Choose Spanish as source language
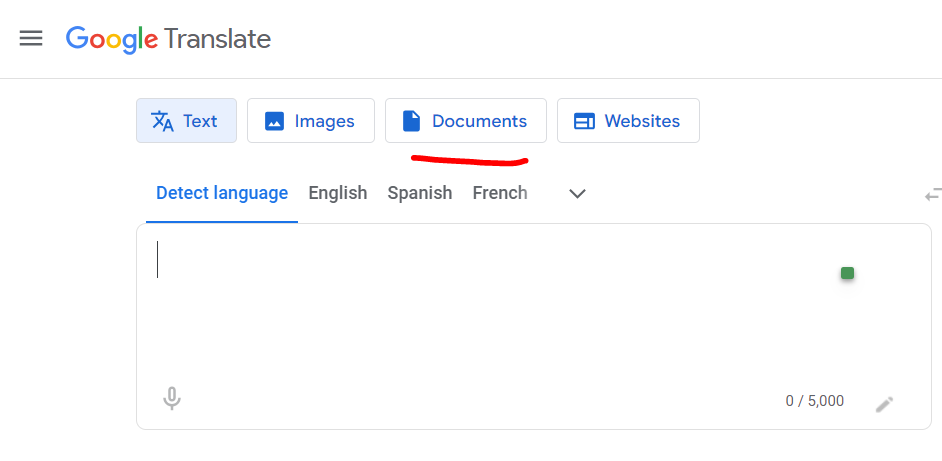Viewport: 942px width, 461px height. click(x=419, y=193)
